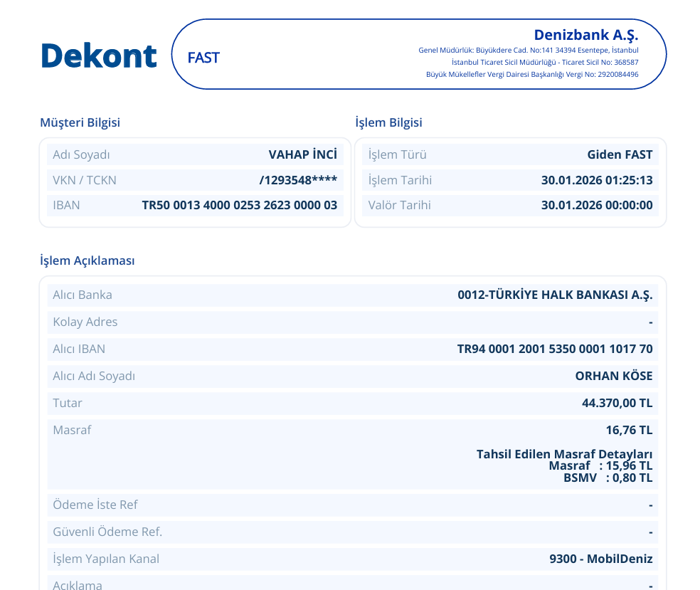Select the 9300 - MobilDeniz value
700x590 pixels.
[x=601, y=559]
